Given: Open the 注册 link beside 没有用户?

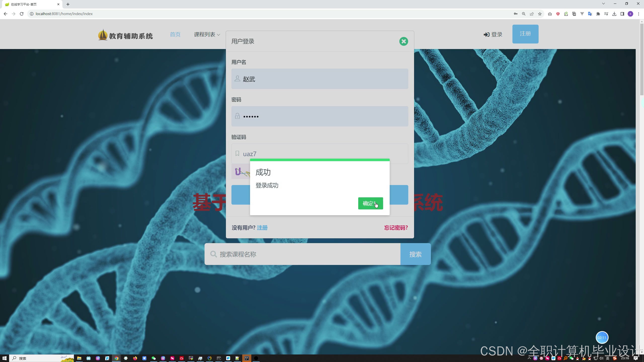Looking at the screenshot, I should pos(262,228).
